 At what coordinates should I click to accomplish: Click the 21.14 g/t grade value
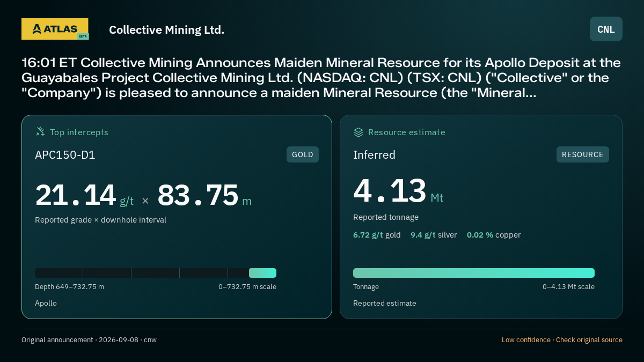point(84,195)
